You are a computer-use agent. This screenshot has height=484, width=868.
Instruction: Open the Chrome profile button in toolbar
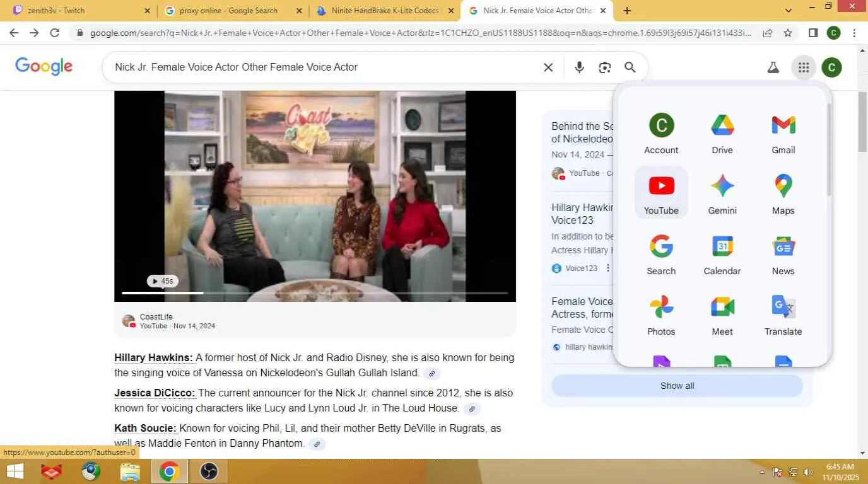tap(833, 33)
